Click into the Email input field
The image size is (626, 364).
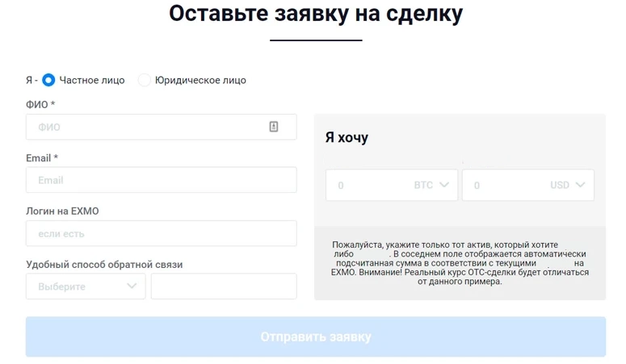click(x=161, y=180)
